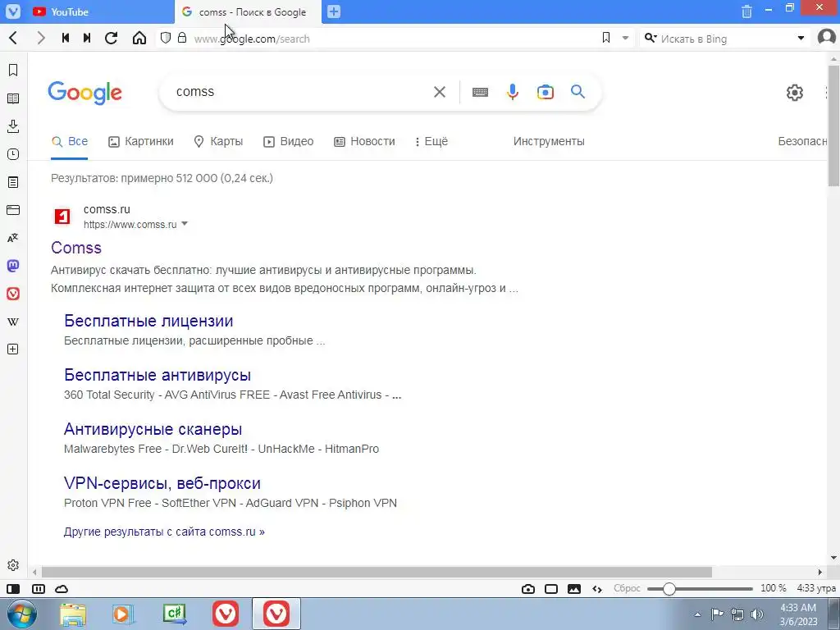Screen dimensions: 840x630
Task: Go to the home page
Action: [x=139, y=38]
